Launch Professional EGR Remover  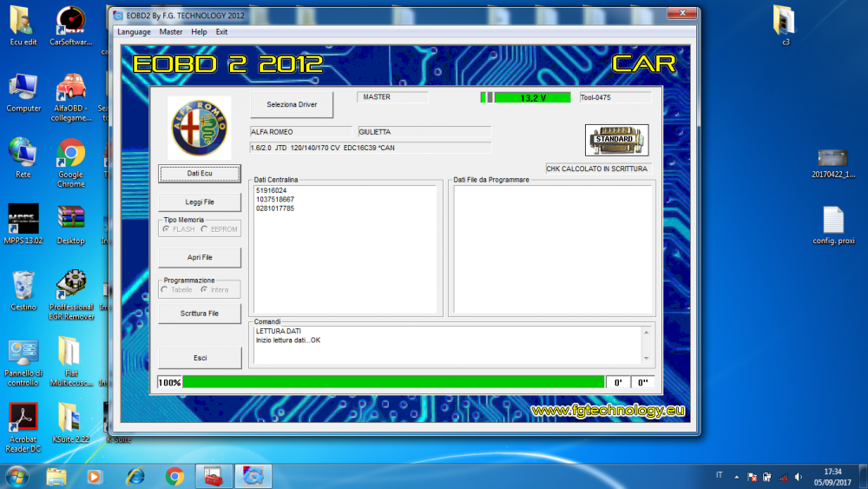71,295
